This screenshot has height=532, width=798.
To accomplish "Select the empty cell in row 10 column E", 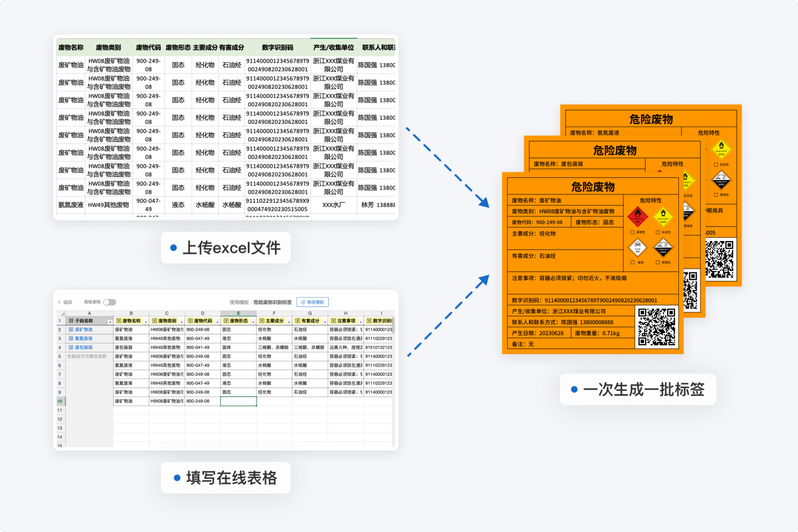I will click(238, 401).
